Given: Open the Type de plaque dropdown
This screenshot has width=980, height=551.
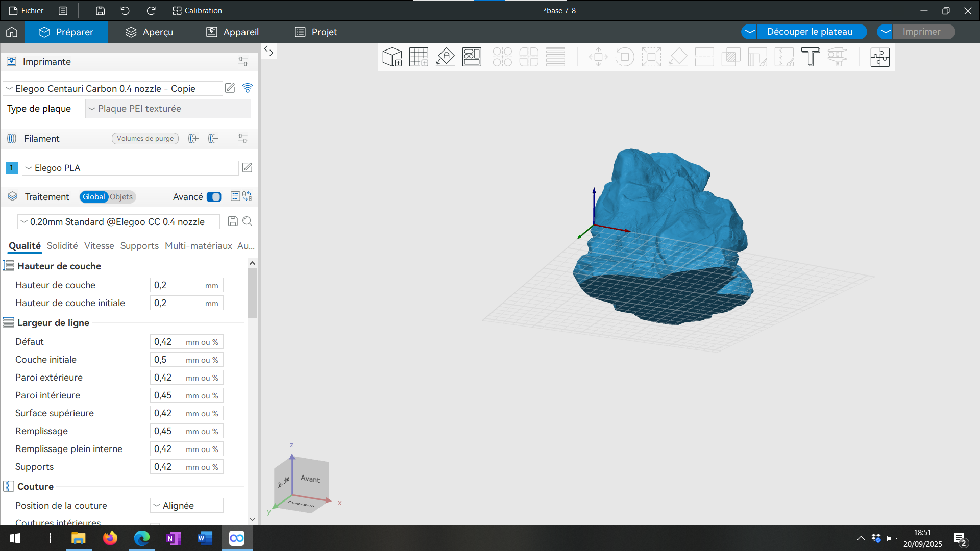Looking at the screenshot, I should [168, 109].
